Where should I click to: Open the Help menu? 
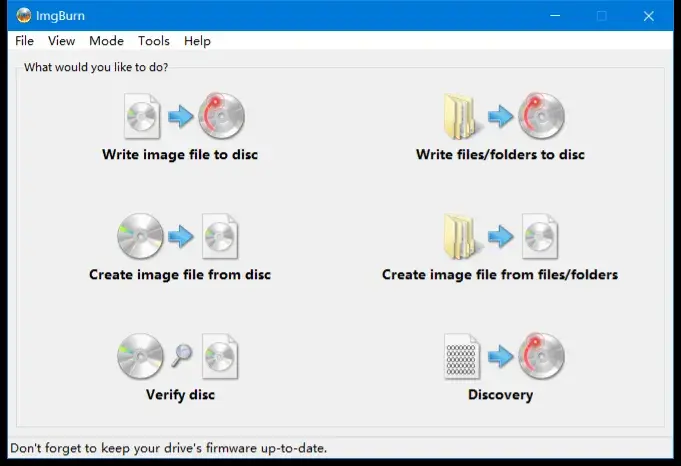(197, 41)
